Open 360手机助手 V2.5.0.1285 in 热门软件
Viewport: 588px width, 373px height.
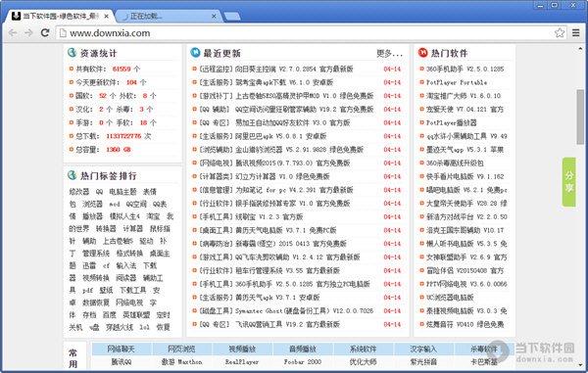click(x=465, y=69)
